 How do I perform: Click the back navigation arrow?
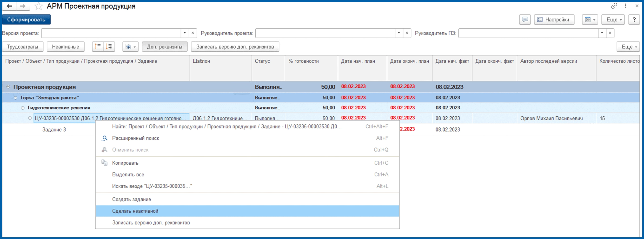(x=9, y=6)
